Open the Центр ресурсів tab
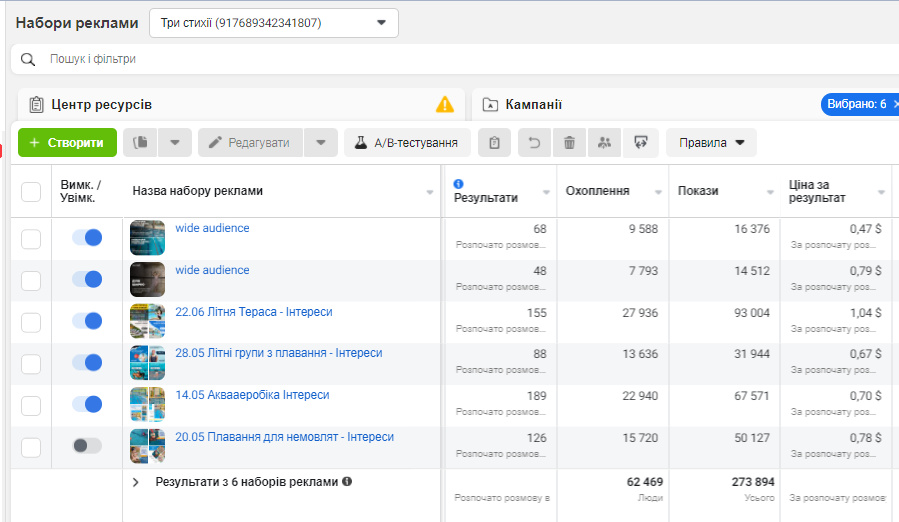The width and height of the screenshot is (899, 522). click(x=100, y=104)
